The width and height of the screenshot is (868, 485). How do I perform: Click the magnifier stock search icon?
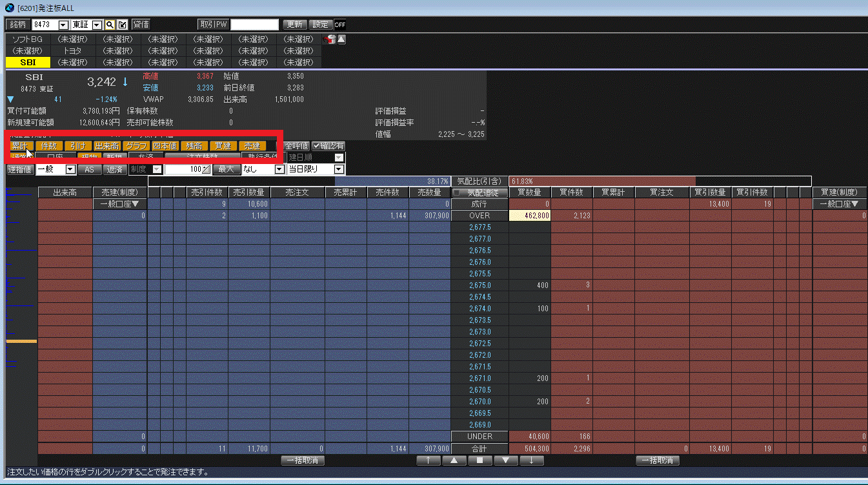click(x=110, y=25)
